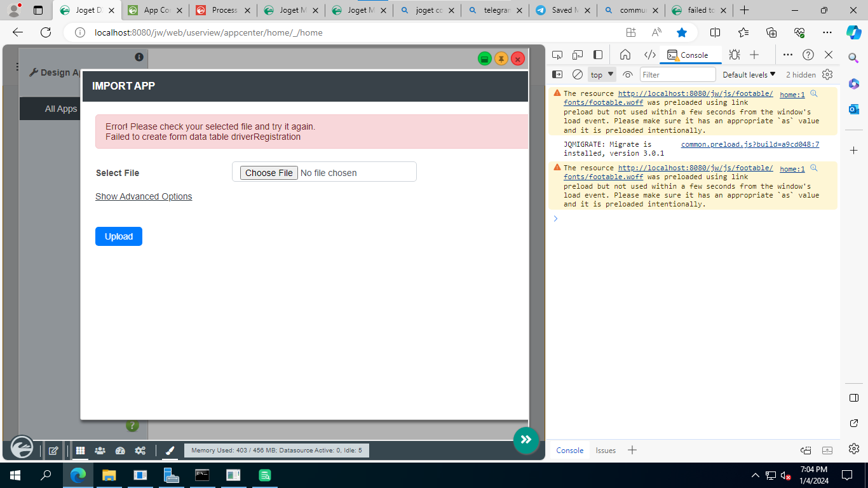This screenshot has height=488, width=868.
Task: Click the Upload button
Action: coord(119,236)
